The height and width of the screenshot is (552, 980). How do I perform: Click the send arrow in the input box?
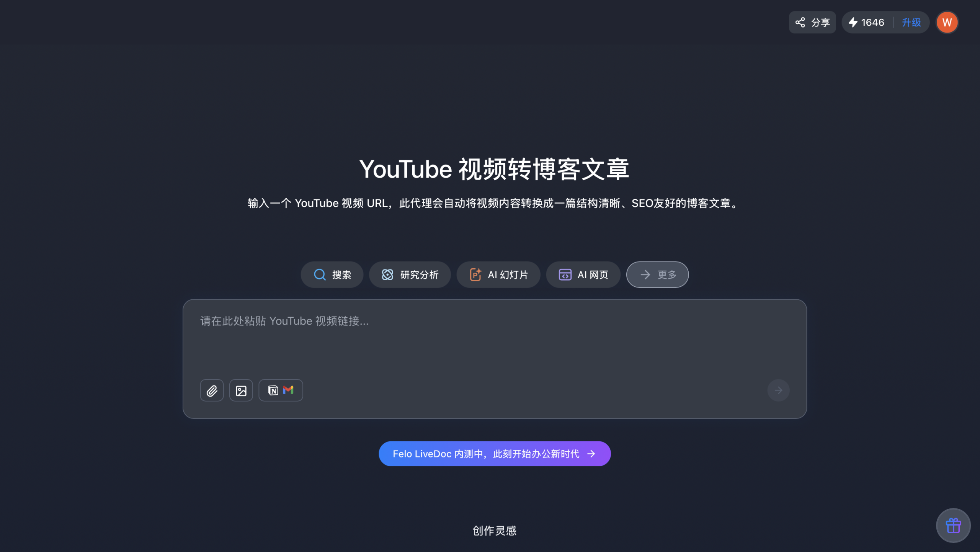point(778,390)
